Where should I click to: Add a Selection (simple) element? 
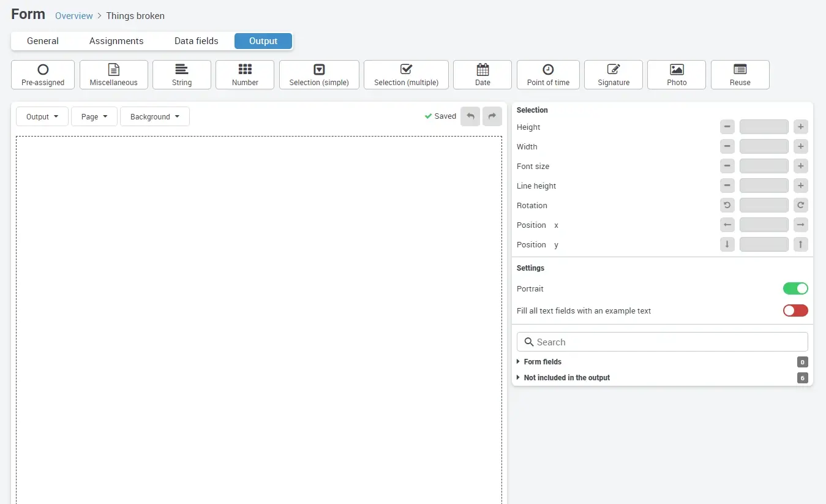[318, 74]
